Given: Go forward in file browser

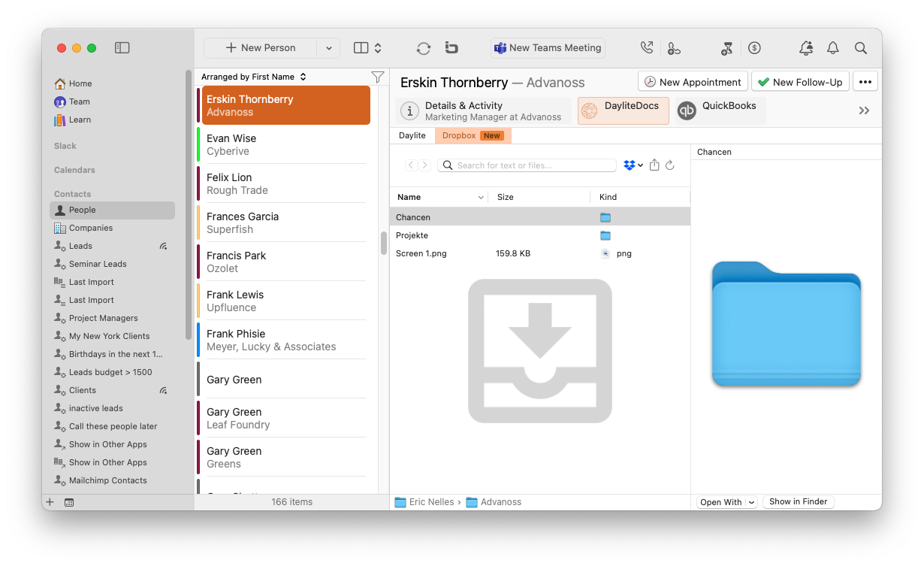Looking at the screenshot, I should click(425, 165).
